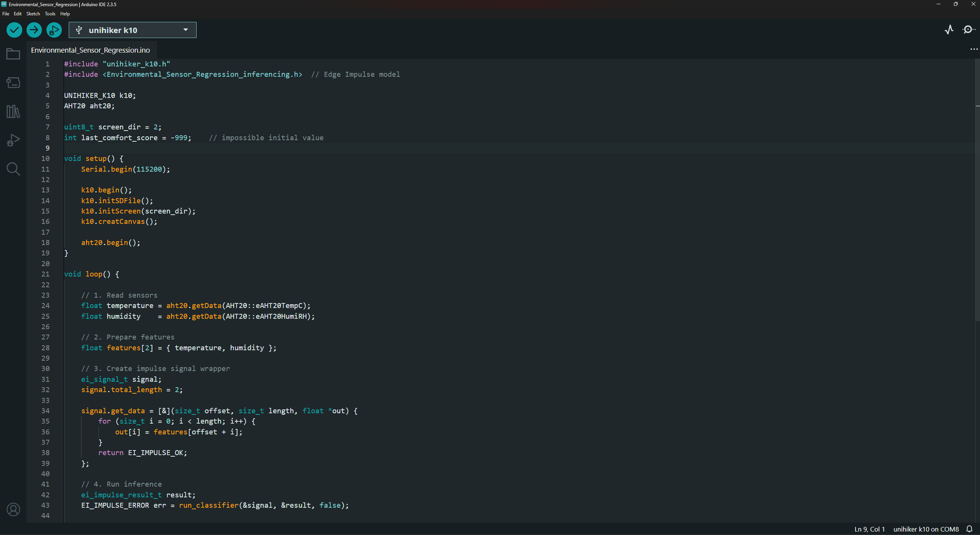
Task: Click on 'out[i] = features[offset + i];' line
Action: click(179, 432)
